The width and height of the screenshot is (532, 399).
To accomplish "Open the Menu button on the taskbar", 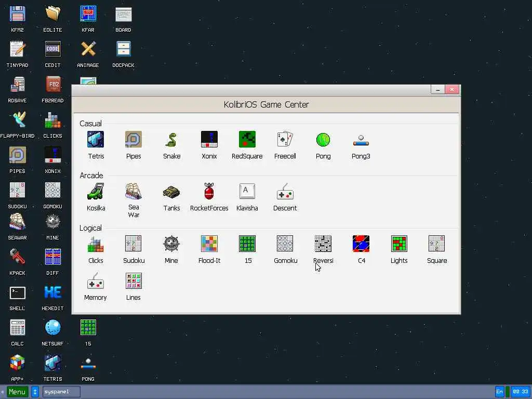I will (17, 392).
